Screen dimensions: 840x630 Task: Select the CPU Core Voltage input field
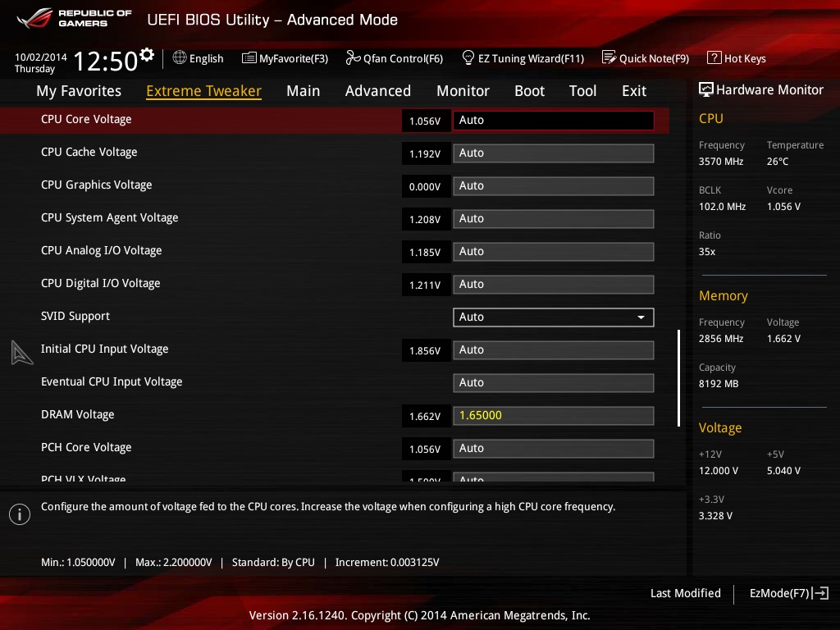pos(554,120)
